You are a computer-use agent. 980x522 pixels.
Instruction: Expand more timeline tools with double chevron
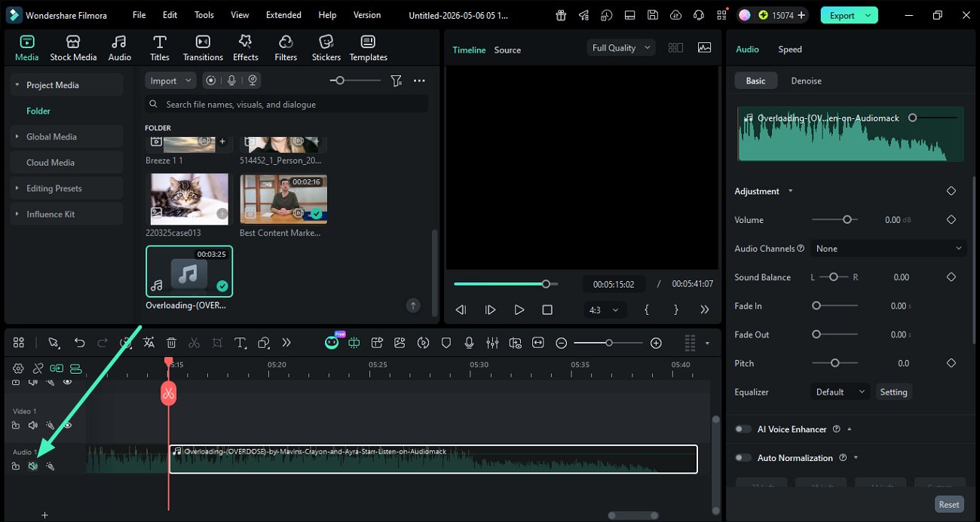(286, 343)
